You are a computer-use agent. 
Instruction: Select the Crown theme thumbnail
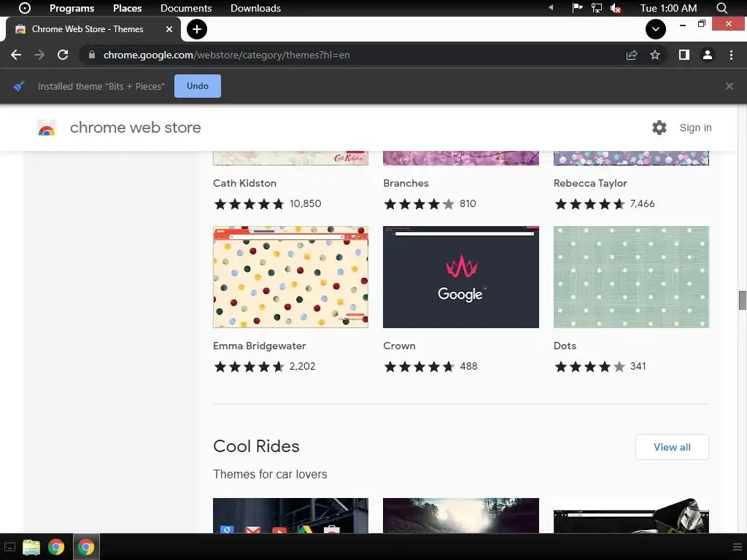pyautogui.click(x=461, y=276)
